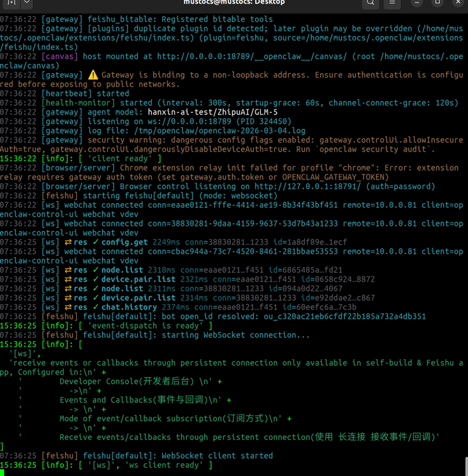Click '(mode: websocket)' on the feishu line
Image resolution: width=468 pixels, height=476 pixels.
[x=238, y=196]
